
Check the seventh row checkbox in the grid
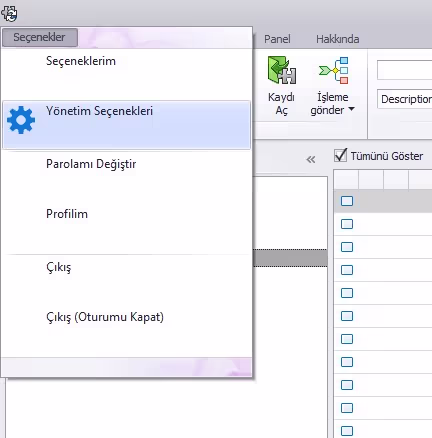point(347,339)
